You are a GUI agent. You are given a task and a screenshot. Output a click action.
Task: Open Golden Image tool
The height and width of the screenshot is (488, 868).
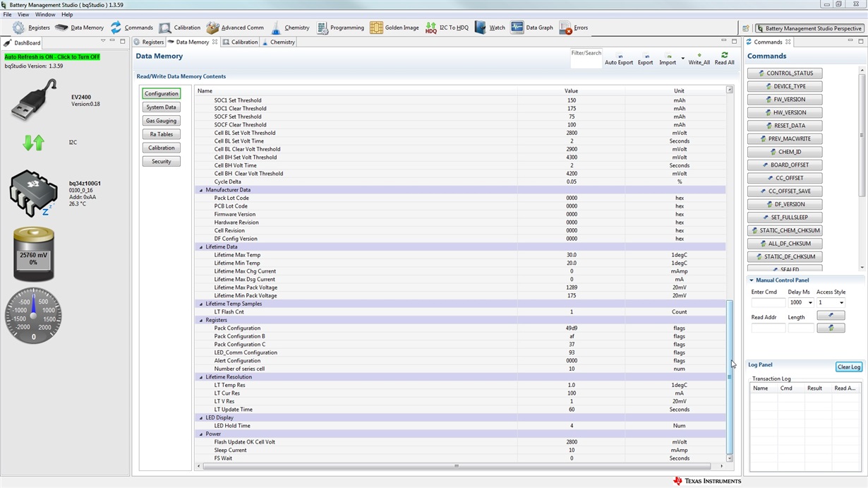tap(394, 28)
